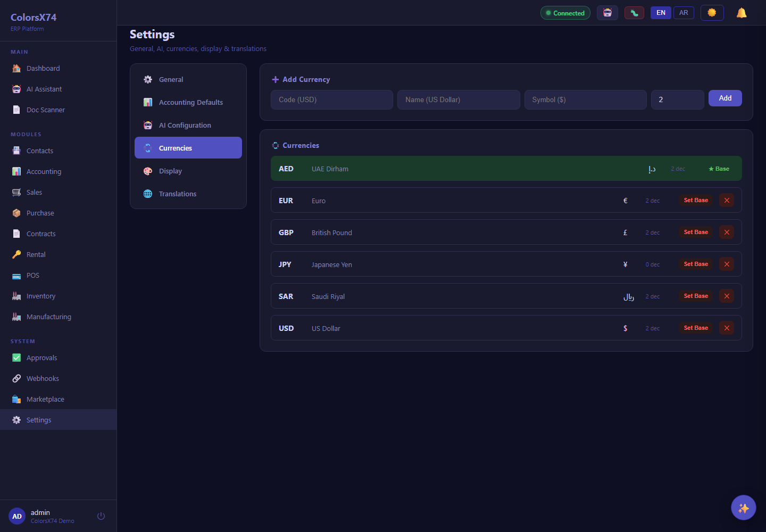
Task: Open the AI Configuration tab
Action: coord(188,125)
